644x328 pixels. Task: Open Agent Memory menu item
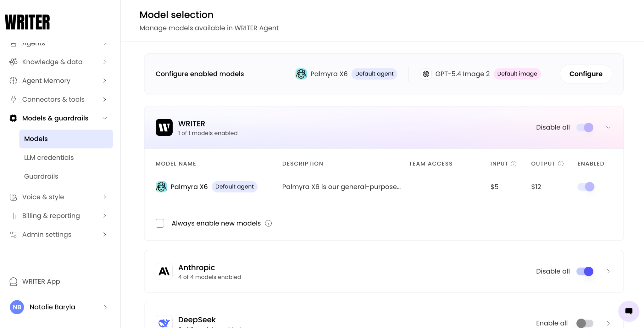pyautogui.click(x=59, y=81)
